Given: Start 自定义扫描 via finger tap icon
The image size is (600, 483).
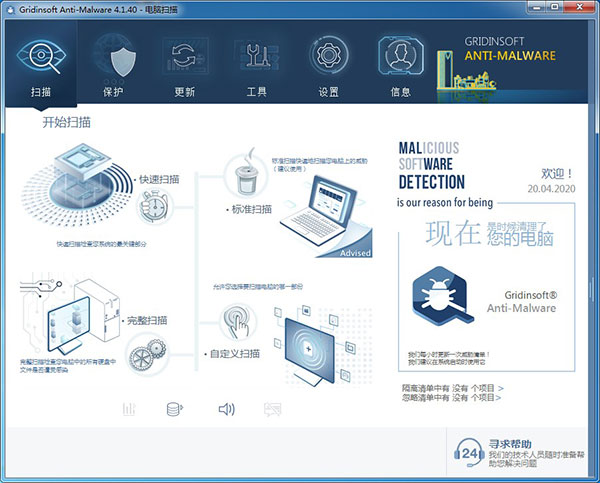Looking at the screenshot, I should (237, 322).
